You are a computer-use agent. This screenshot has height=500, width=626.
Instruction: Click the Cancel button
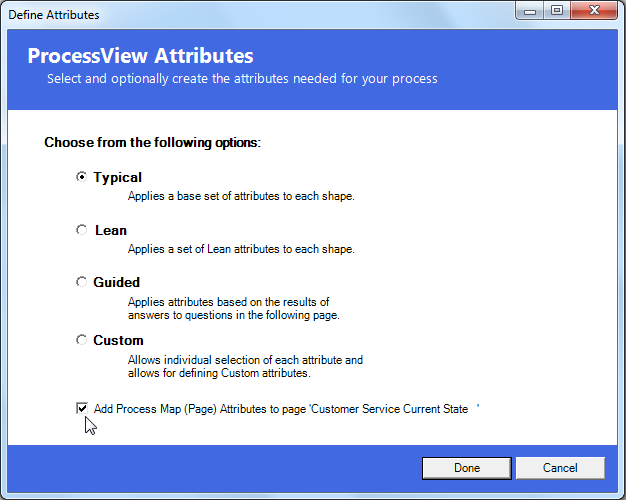click(560, 468)
